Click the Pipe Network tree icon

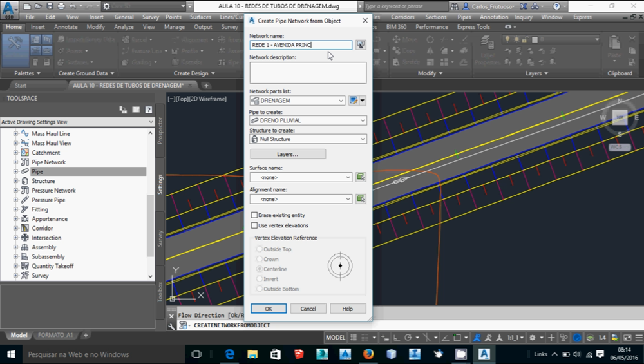(x=25, y=162)
